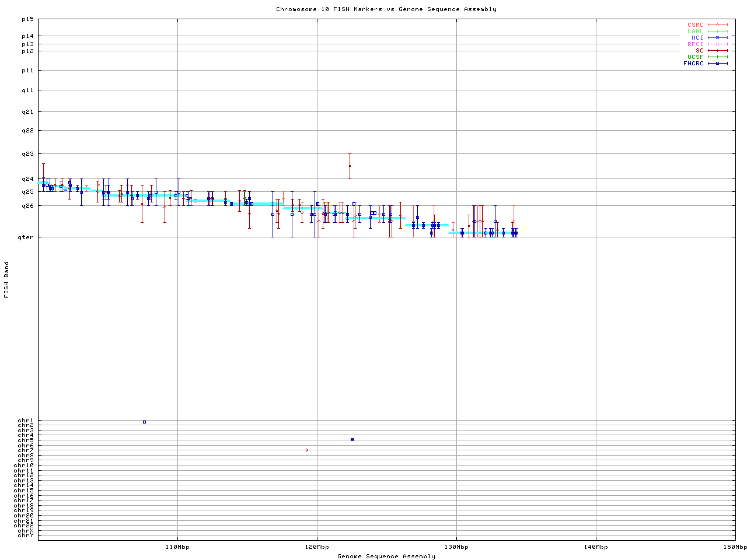Screen dimensions: 747x560
Task: Click the FISH Band vertical axis title
Action: tap(6, 279)
